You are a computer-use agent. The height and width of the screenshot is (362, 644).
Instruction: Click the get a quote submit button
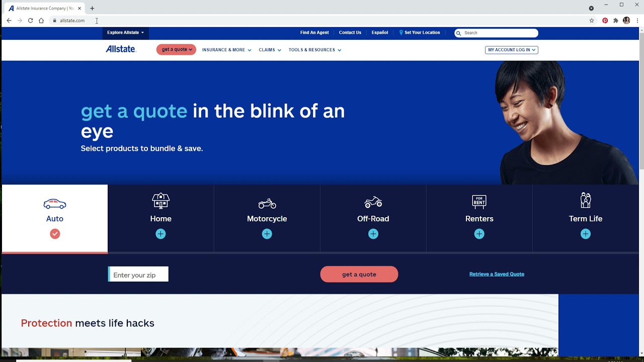click(x=359, y=274)
